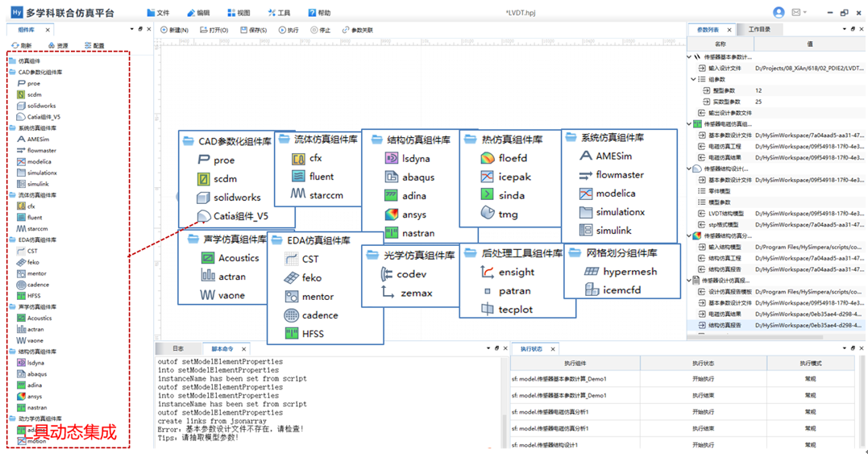Collapse the 传感器基本参数计 parameter group
Image resolution: width=868 pixels, height=458 pixels.
click(689, 56)
